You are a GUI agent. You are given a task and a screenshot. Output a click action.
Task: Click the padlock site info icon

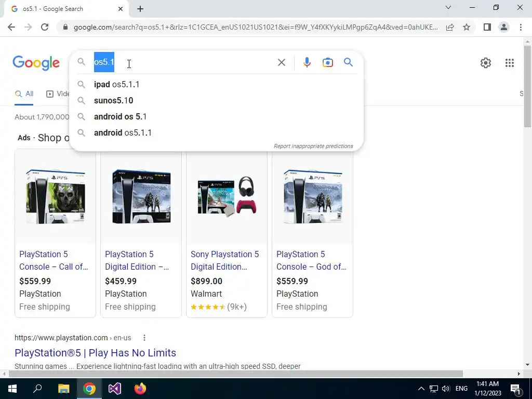(x=65, y=27)
